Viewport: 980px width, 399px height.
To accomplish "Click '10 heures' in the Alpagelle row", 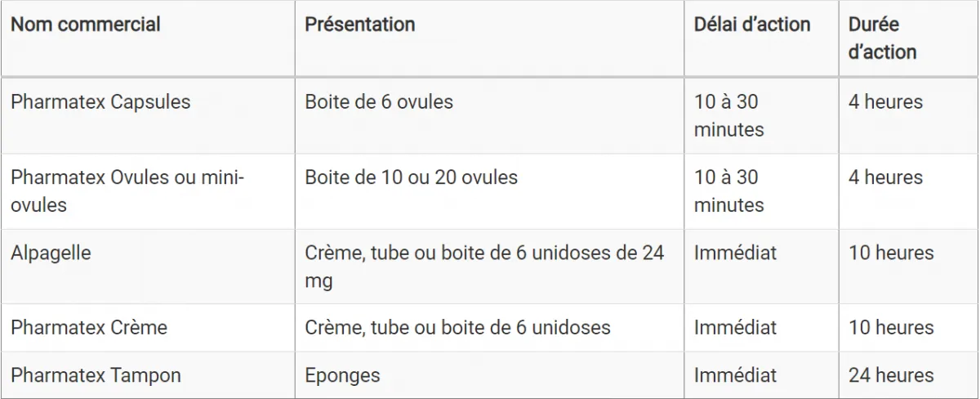I will [x=891, y=253].
